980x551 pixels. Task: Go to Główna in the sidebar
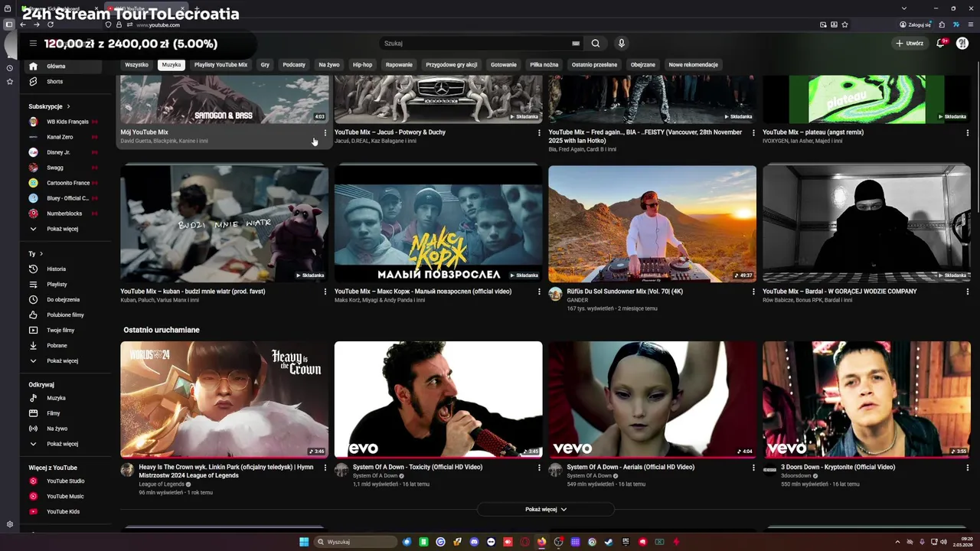[64, 67]
